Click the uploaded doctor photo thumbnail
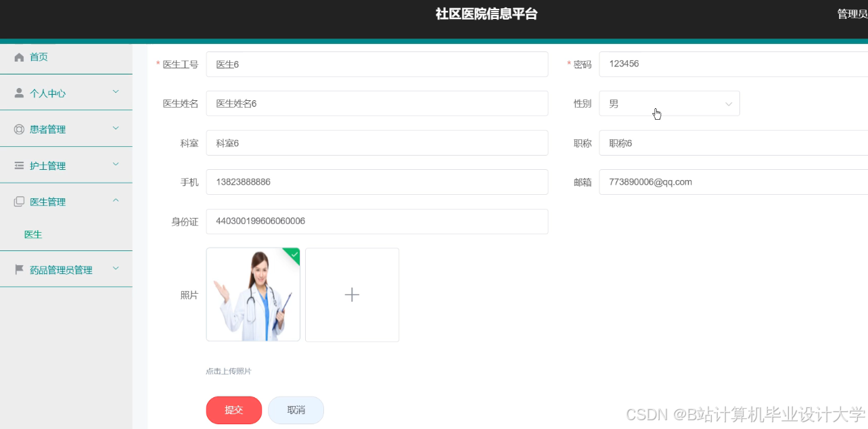Image resolution: width=868 pixels, height=429 pixels. click(x=253, y=294)
